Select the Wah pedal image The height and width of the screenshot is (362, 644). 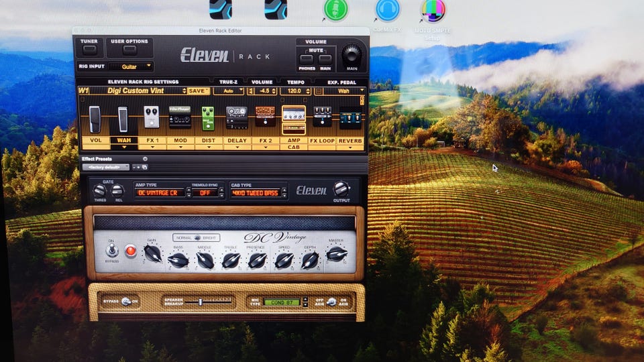click(x=123, y=119)
